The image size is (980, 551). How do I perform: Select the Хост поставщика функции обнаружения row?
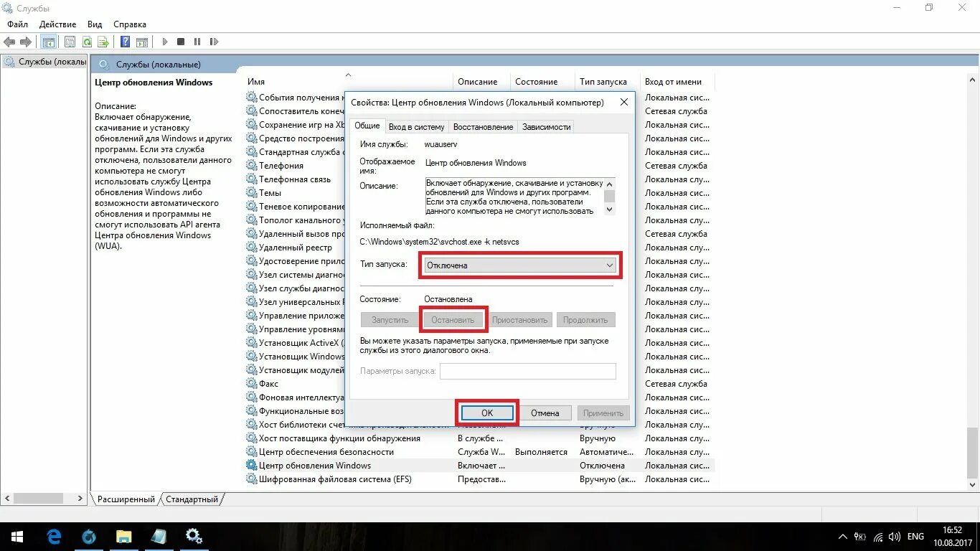point(479,438)
